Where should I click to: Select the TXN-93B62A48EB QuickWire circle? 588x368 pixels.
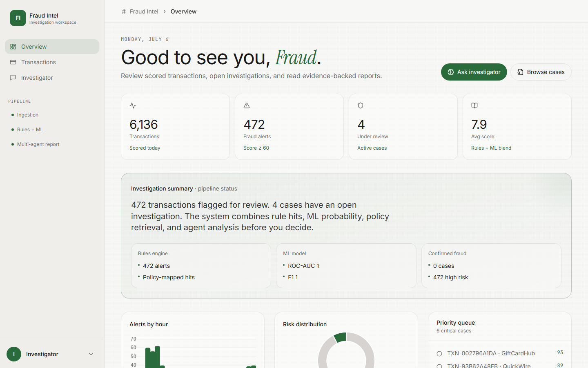pos(439,366)
